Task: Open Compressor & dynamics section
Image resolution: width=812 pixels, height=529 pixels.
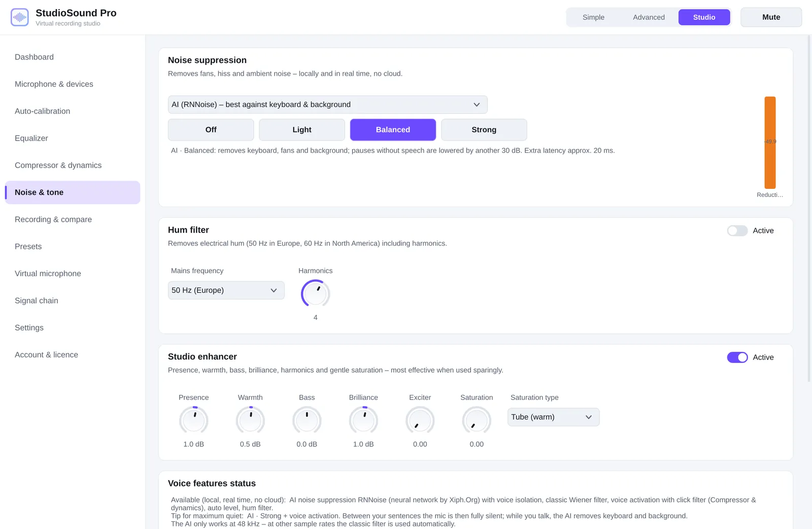Action: pyautogui.click(x=73, y=166)
